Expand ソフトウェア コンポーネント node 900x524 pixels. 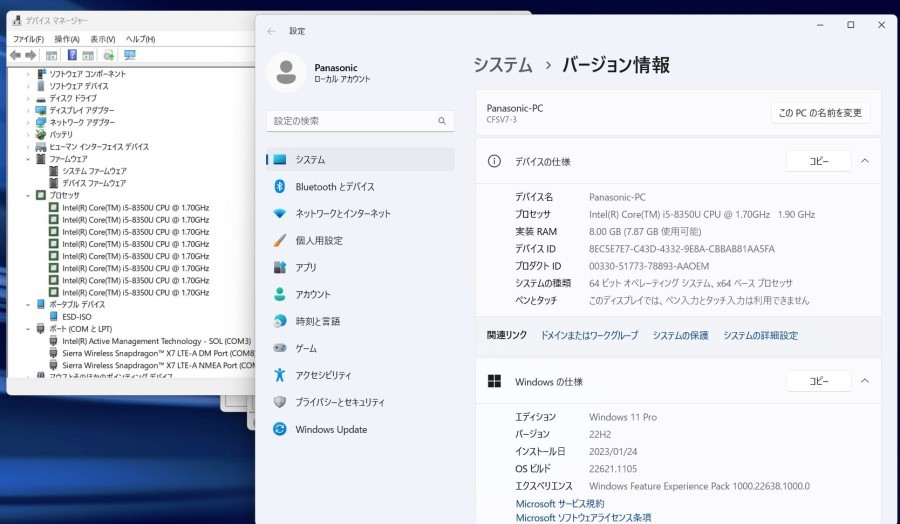click(x=28, y=74)
